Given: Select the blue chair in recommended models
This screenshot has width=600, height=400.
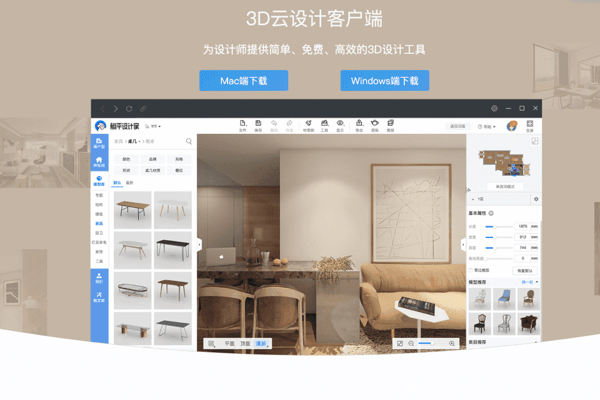Looking at the screenshot, I should coord(505,299).
